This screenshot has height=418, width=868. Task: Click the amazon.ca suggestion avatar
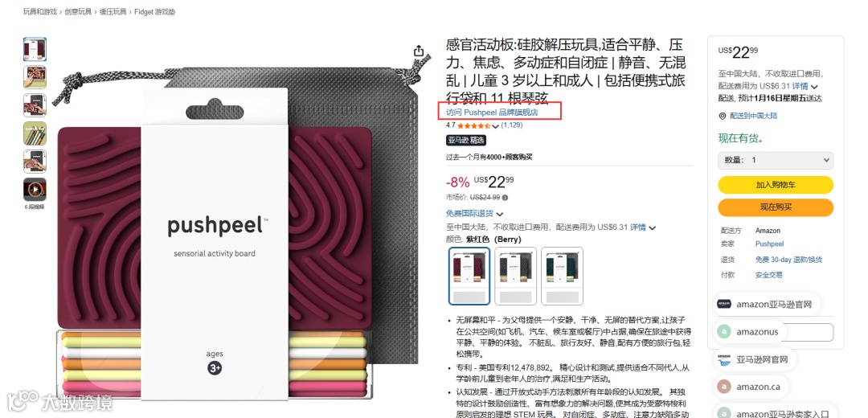723,387
